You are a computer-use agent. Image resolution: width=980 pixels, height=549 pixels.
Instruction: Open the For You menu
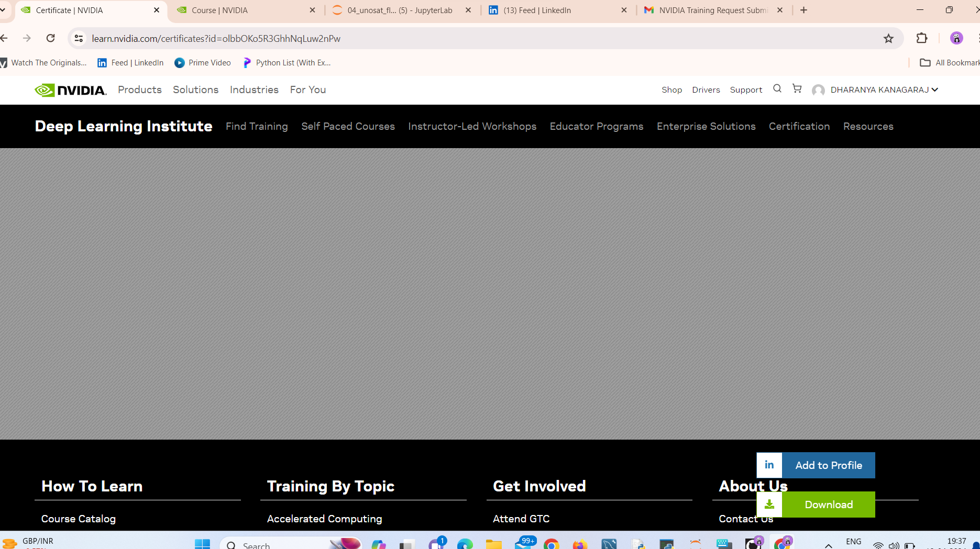click(x=308, y=89)
